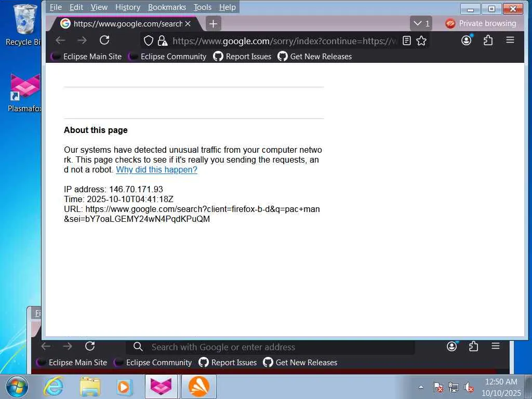This screenshot has width=532, height=399.
Task: Open account icon in front window toolbar
Action: coord(467,41)
